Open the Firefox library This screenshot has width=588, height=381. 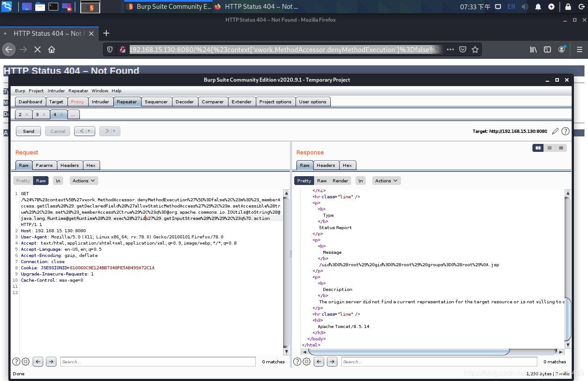(533, 49)
